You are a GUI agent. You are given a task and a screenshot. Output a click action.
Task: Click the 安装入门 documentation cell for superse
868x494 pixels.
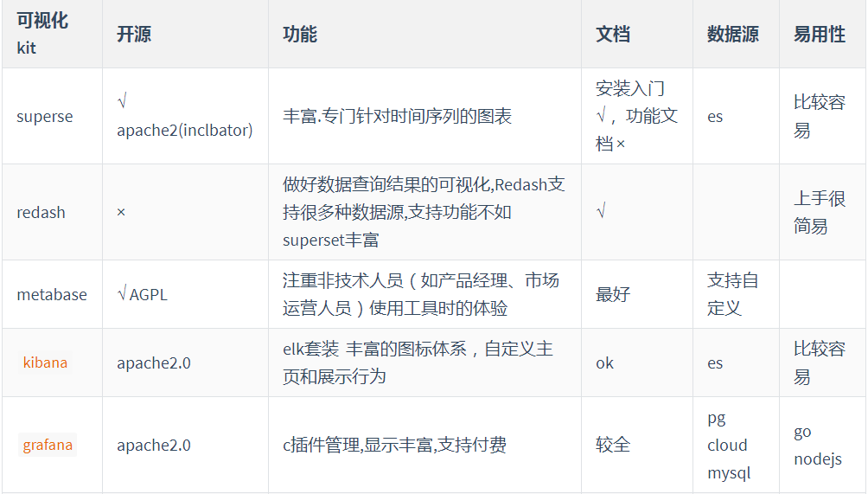pyautogui.click(x=636, y=116)
